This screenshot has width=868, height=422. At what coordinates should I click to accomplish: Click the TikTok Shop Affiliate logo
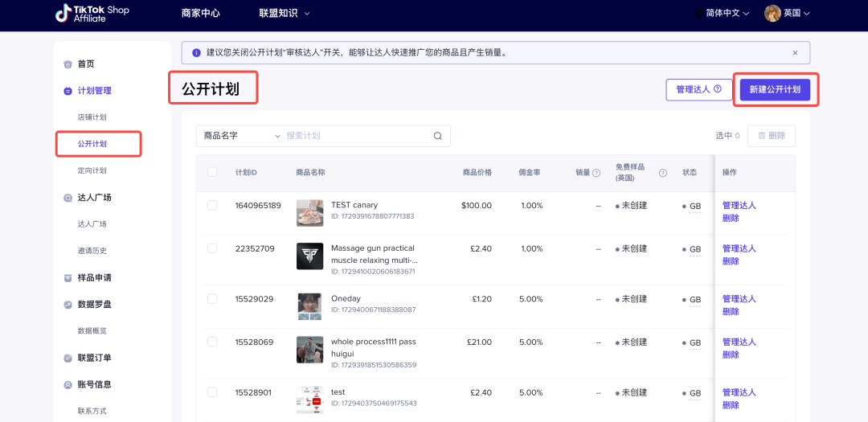[x=91, y=14]
